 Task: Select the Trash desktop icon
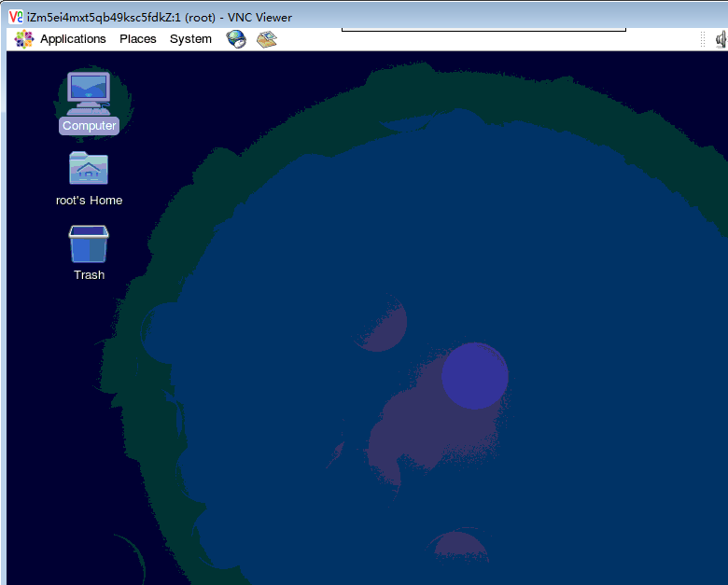click(89, 244)
